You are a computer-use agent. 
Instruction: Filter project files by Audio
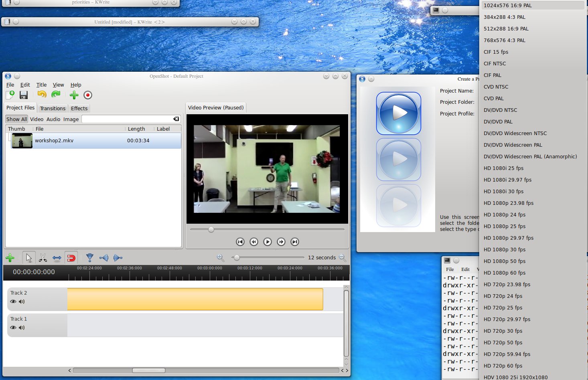coord(53,119)
